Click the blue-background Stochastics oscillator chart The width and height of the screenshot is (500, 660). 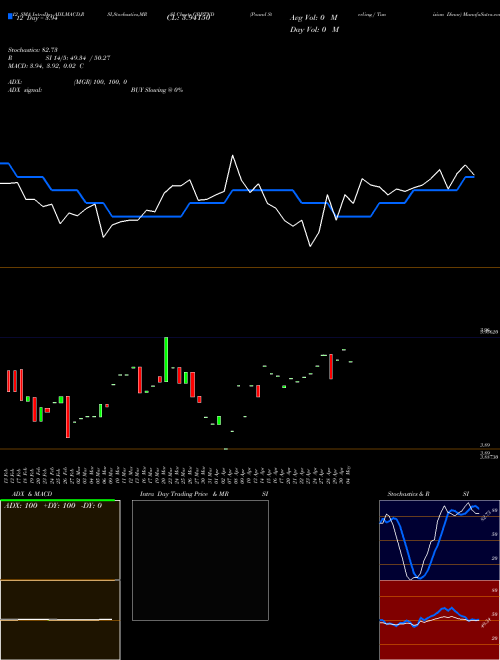[x=439, y=540]
